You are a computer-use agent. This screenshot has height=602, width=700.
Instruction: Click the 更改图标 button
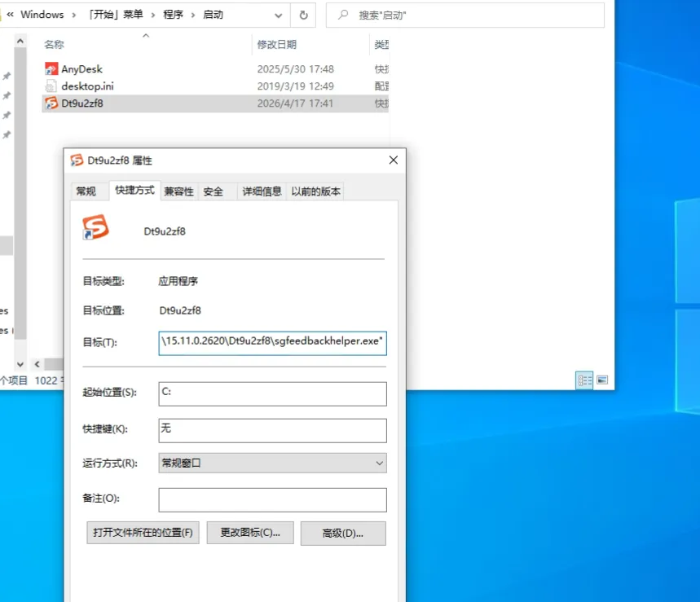click(250, 533)
